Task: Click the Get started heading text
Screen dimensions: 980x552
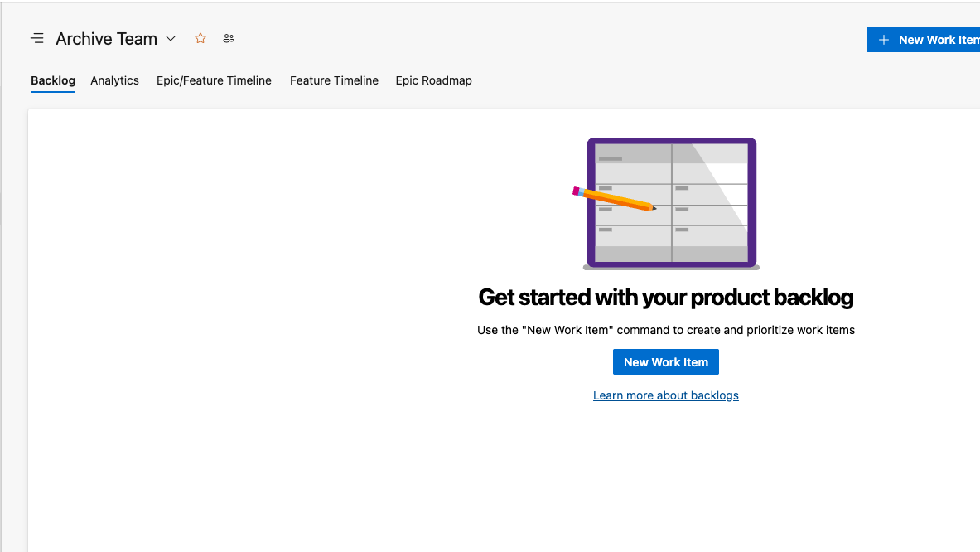Action: point(665,297)
